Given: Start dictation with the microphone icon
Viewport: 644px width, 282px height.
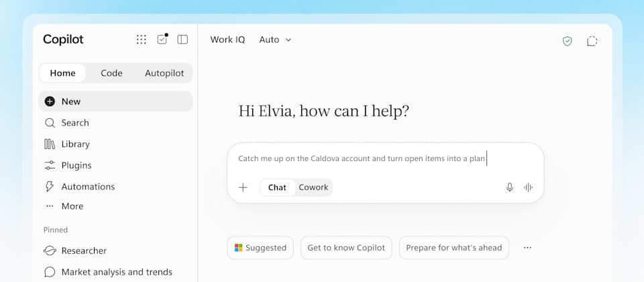Looking at the screenshot, I should [510, 187].
